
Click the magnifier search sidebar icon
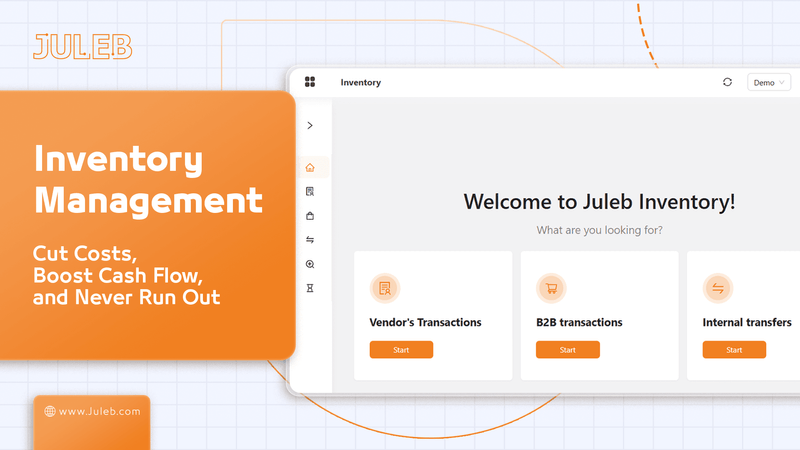tap(310, 264)
